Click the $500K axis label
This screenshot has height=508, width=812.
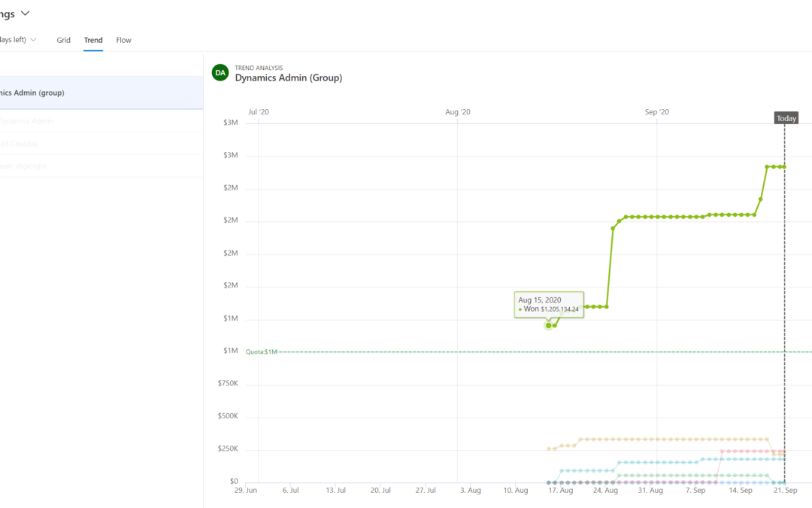(x=228, y=416)
